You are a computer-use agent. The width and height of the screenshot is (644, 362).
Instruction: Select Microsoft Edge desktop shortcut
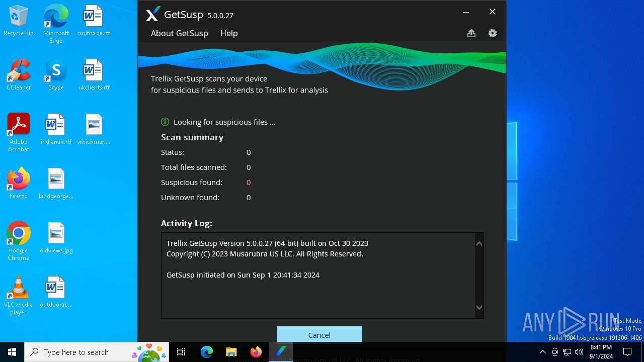(x=56, y=24)
